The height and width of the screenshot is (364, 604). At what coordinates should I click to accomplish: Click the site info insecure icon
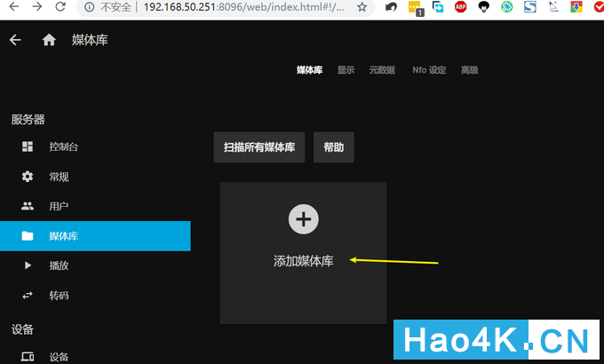[x=89, y=7]
